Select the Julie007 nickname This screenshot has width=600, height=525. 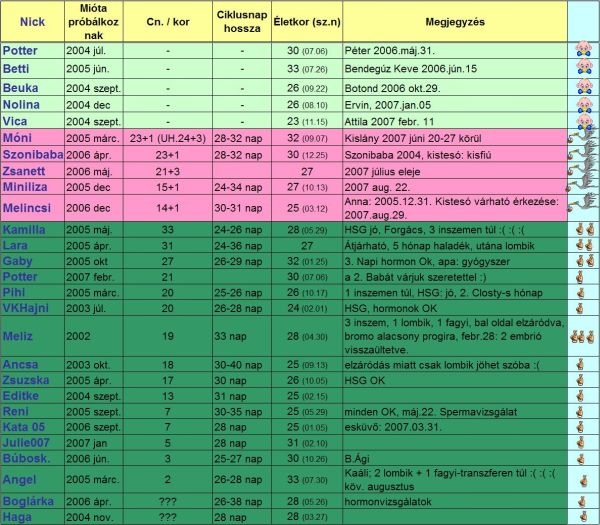tap(26, 442)
